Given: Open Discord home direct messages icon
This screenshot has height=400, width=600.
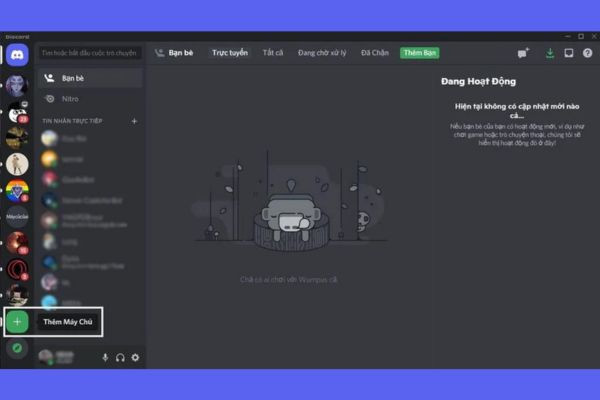Looking at the screenshot, I should click(17, 55).
